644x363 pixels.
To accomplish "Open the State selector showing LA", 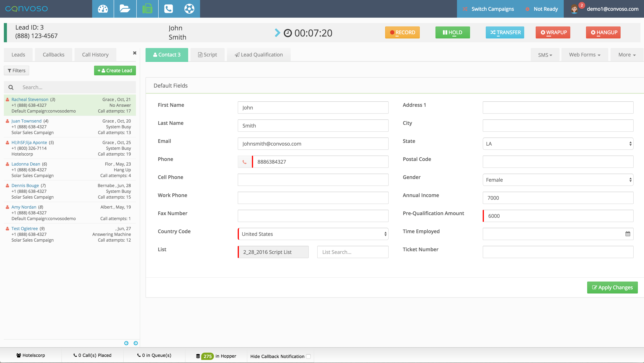I will [558, 143].
